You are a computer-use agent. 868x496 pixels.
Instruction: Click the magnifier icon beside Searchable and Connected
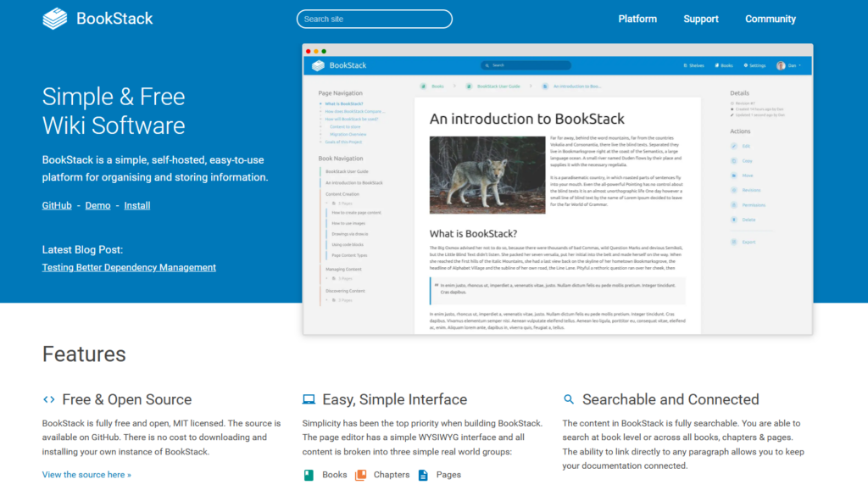[569, 399]
